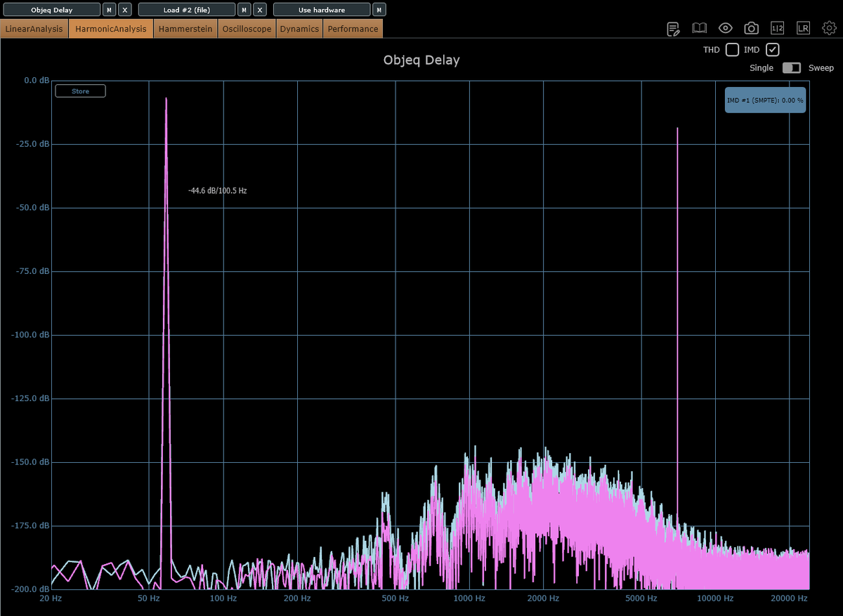Open the Objeq Delay plugin slot
Viewport: 843px width, 616px height.
click(52, 10)
